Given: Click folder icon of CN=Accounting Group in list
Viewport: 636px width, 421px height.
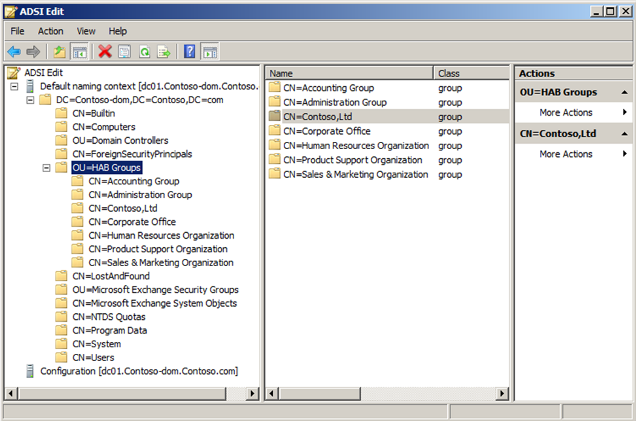Looking at the screenshot, I should pos(275,87).
